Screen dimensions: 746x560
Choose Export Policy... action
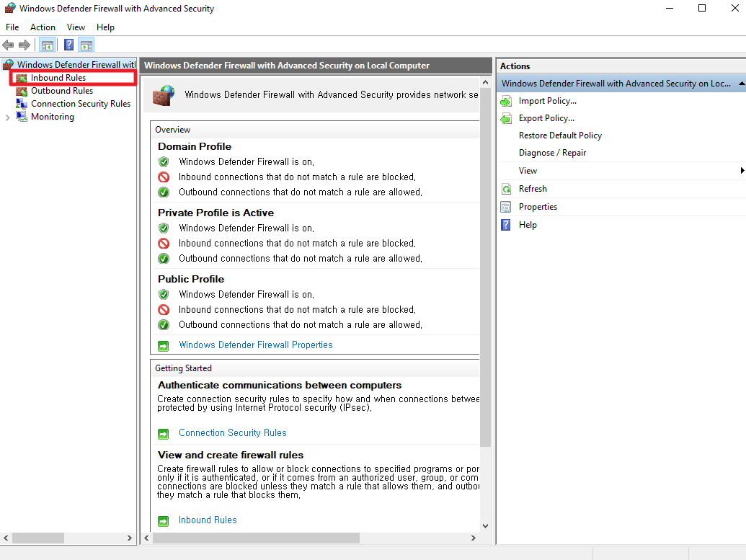546,118
